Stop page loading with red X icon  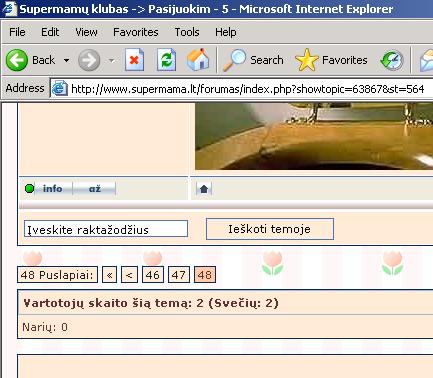[134, 60]
